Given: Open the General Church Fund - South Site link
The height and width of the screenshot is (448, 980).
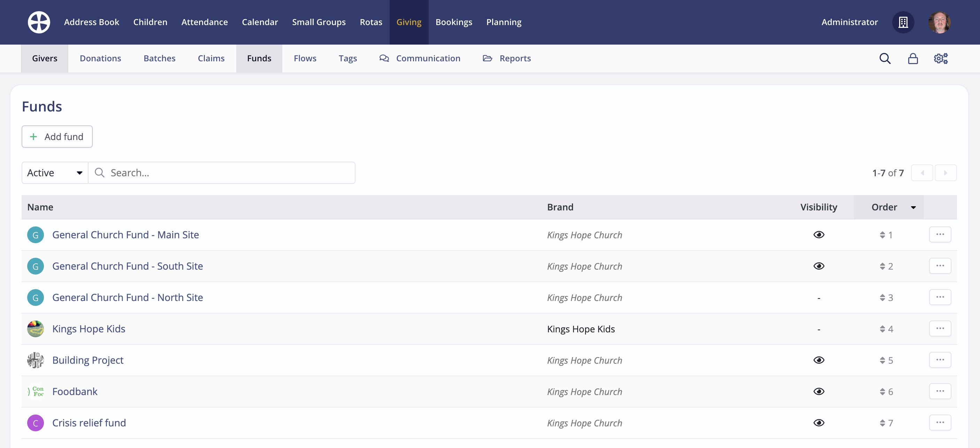Looking at the screenshot, I should (x=128, y=266).
